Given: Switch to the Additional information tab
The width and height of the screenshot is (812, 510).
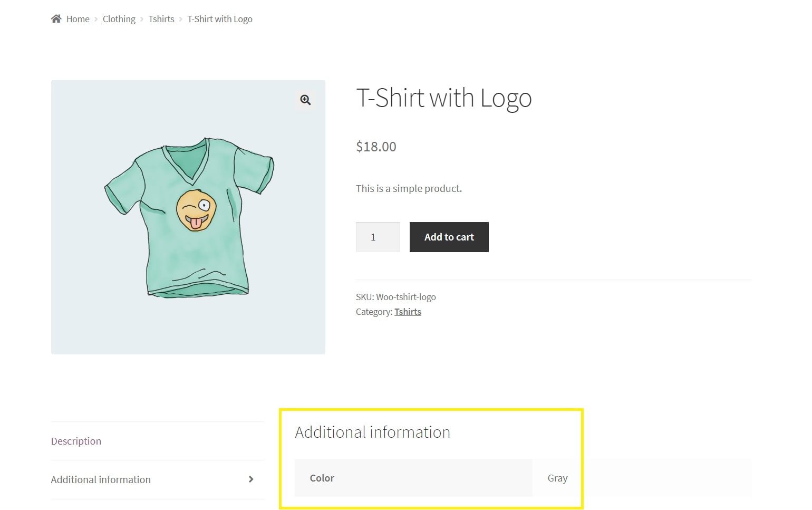Looking at the screenshot, I should tap(100, 479).
